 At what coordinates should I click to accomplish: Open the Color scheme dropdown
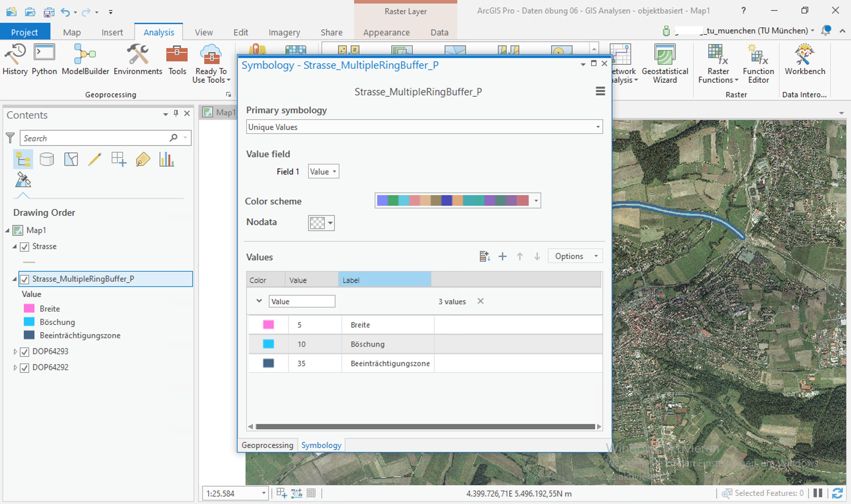click(x=458, y=200)
